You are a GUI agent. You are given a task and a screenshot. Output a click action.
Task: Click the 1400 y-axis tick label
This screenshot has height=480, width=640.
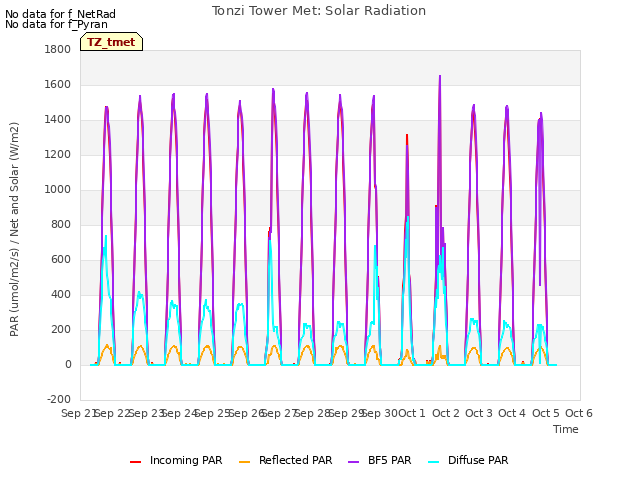coord(58,120)
